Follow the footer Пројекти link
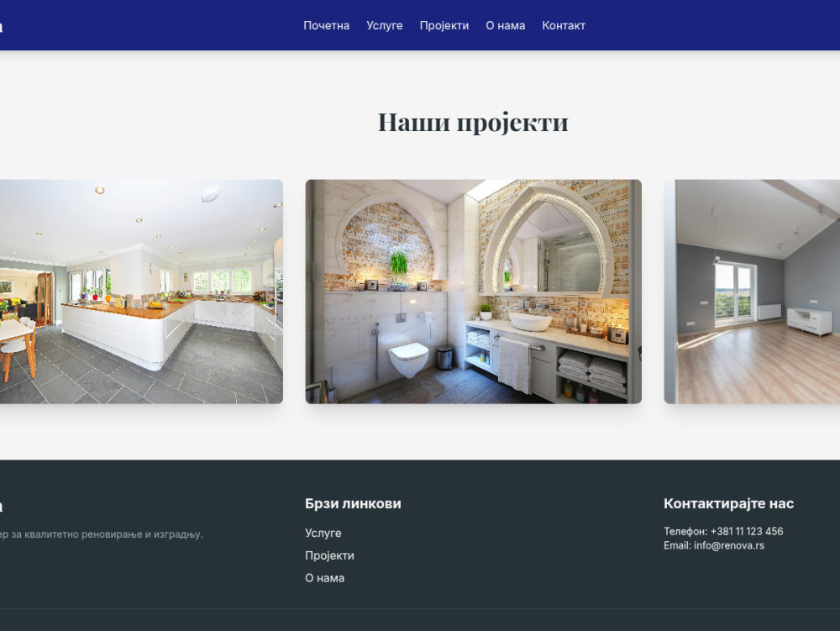This screenshot has width=840, height=631. pos(329,555)
